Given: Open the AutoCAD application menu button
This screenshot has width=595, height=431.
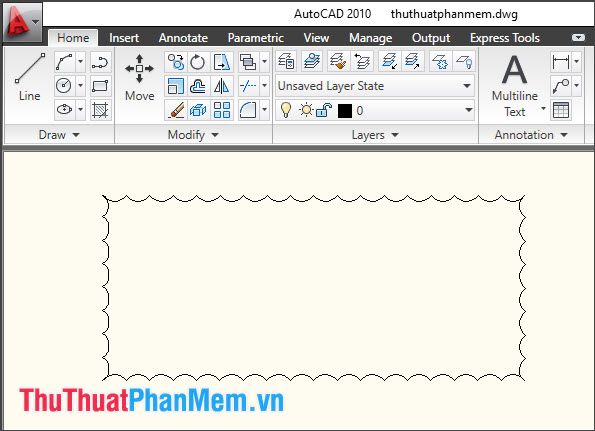Looking at the screenshot, I should [22, 22].
